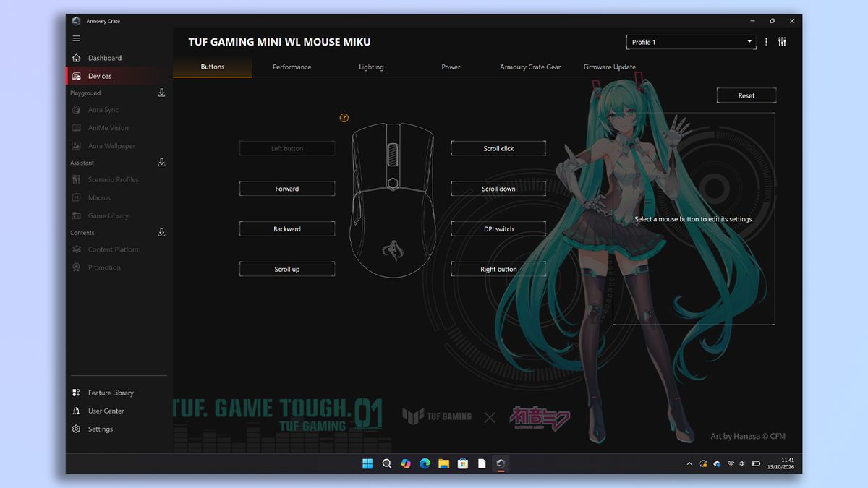This screenshot has width=868, height=488.
Task: Expand the Profile 1 dropdown
Action: coord(691,42)
